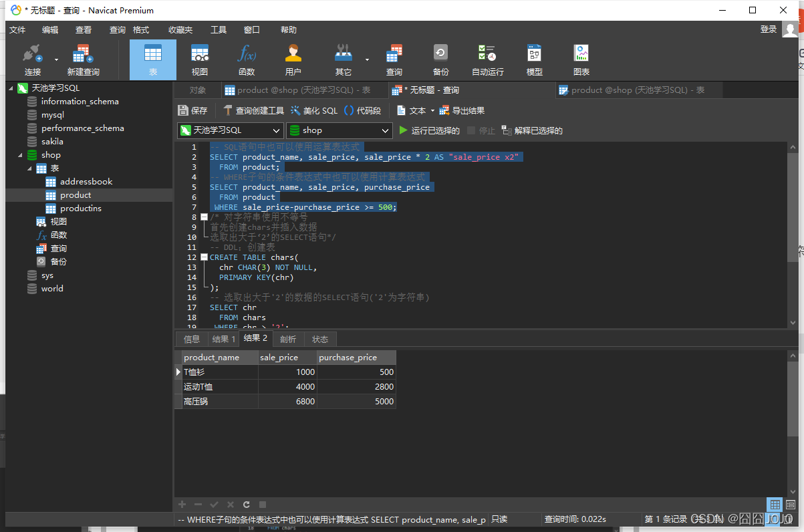The width and height of the screenshot is (804, 532).
Task: Click the 保存 (Save) button
Action: coord(192,111)
